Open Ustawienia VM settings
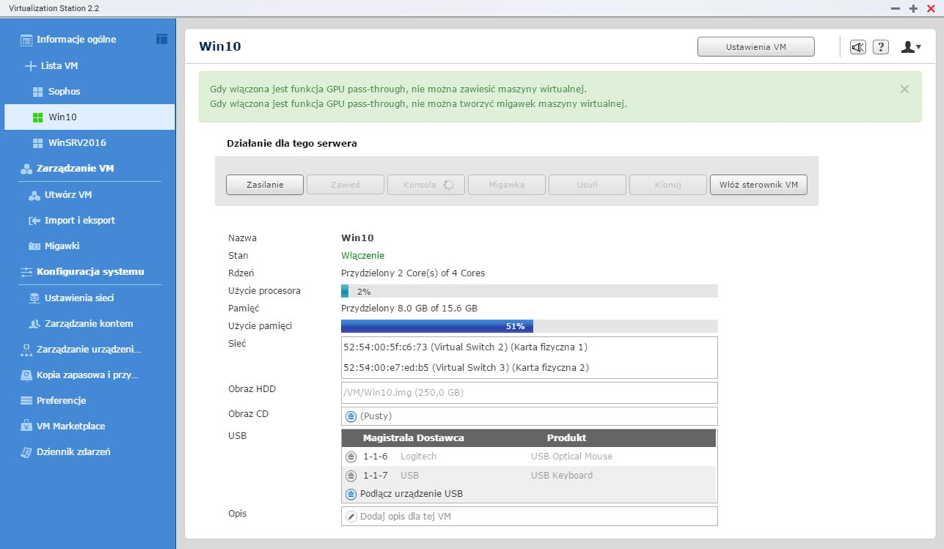 coord(755,47)
